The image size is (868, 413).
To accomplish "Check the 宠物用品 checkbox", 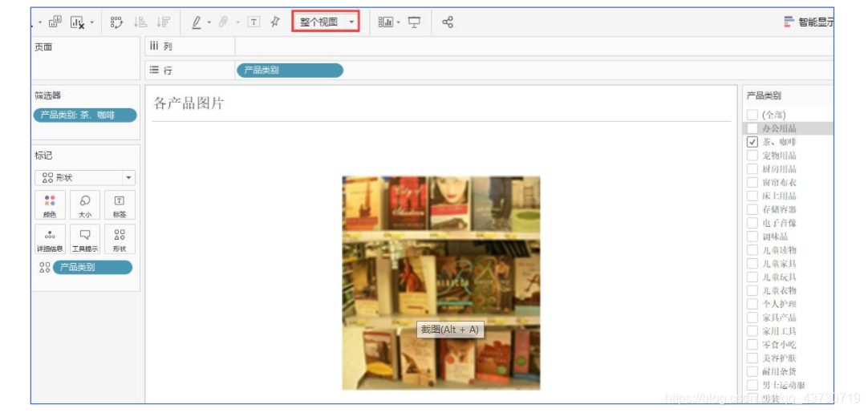I will click(752, 155).
